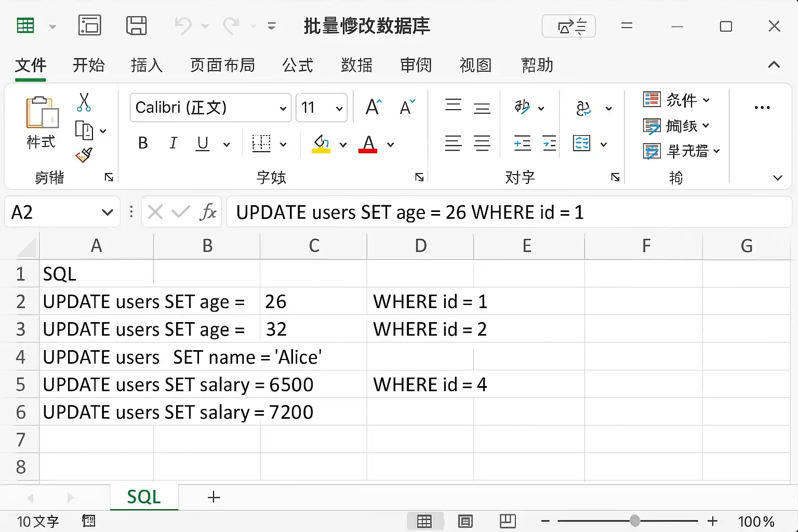Click the SQL sheet tab
The image size is (798, 532).
coord(144,497)
